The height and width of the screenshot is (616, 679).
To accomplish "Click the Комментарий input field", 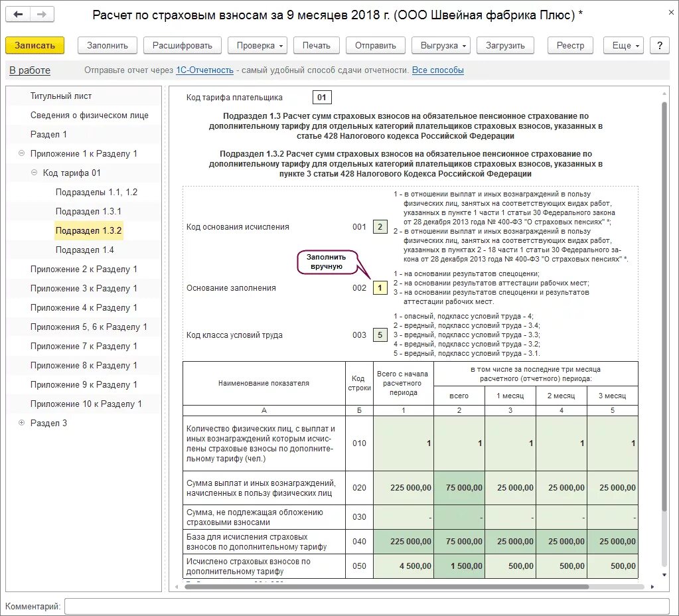I will (367, 606).
